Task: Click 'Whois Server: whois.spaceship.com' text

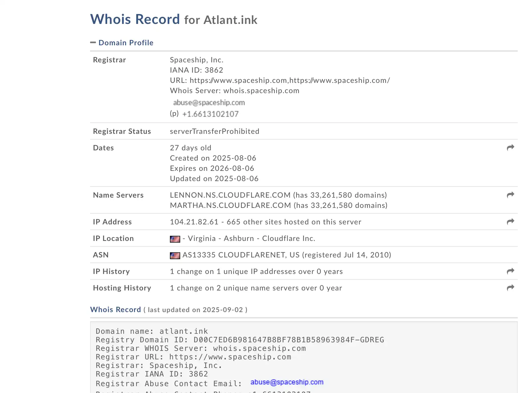Action: (235, 91)
